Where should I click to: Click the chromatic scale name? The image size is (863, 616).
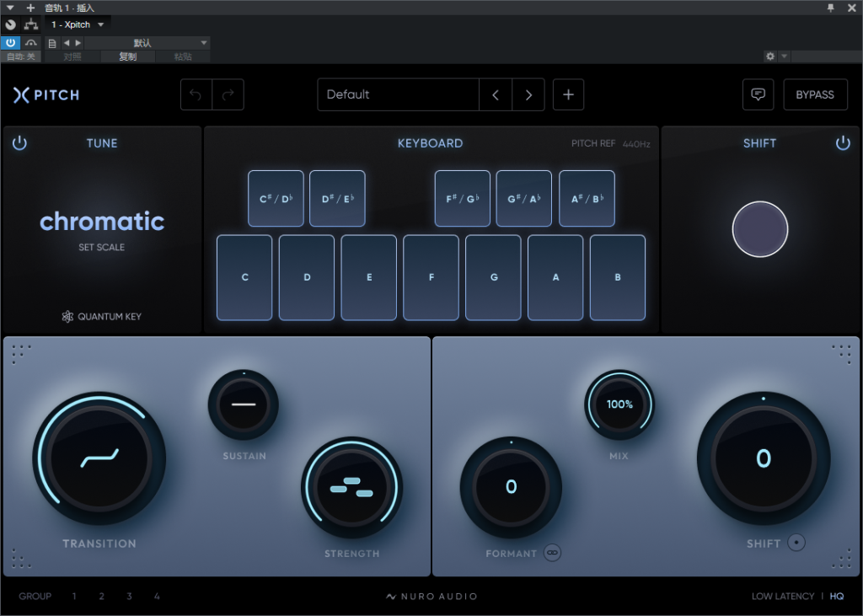102,222
